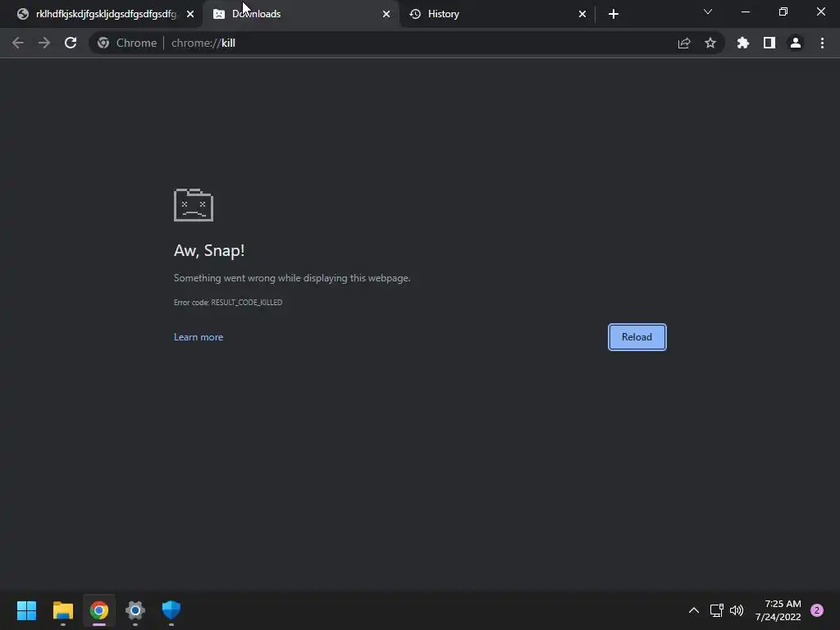Click the Chrome taskbar icon
840x630 pixels.
(x=99, y=610)
